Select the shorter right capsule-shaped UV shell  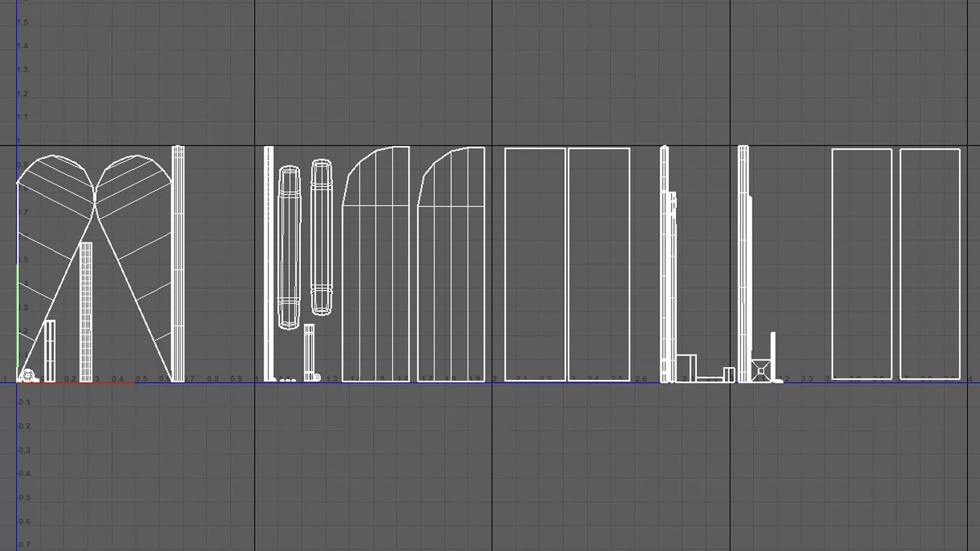322,237
